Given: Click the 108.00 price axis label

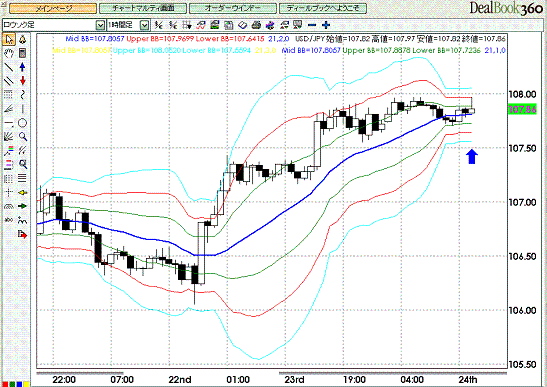Looking at the screenshot, I should (522, 94).
